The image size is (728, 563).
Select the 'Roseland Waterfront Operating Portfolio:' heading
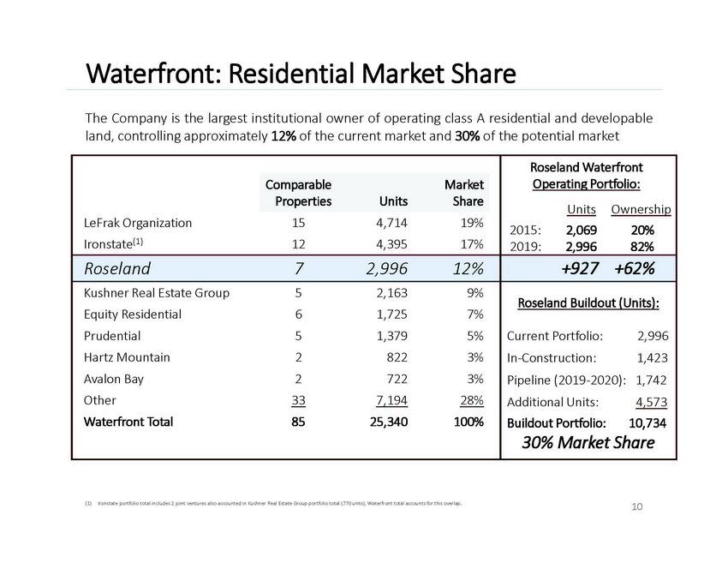pos(587,176)
